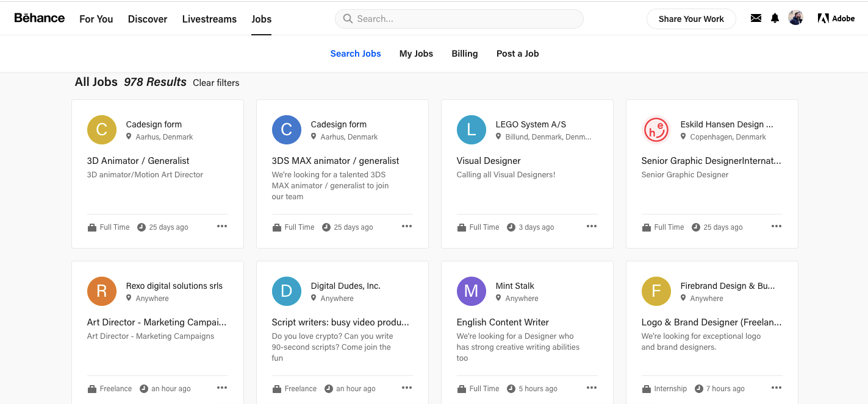Open Livestreams from the top navigation
The image size is (868, 404).
(x=209, y=19)
